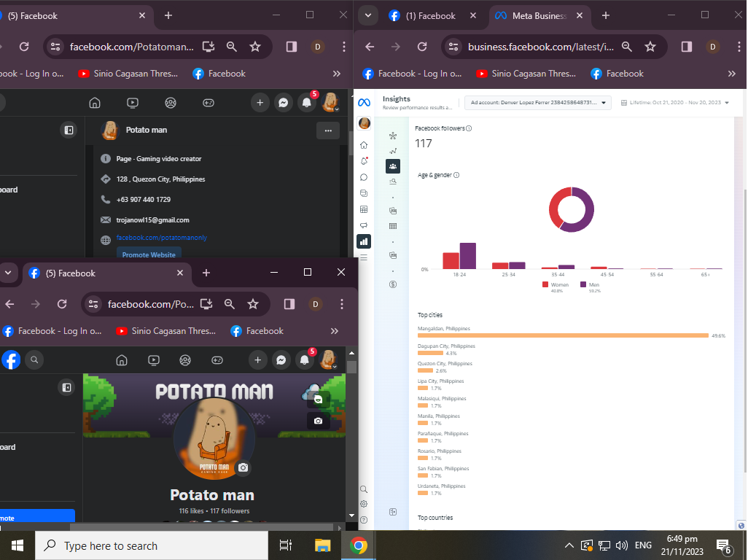Screen dimensions: 748x560
Task: Open Overview icon at top of Insights nav
Action: (x=393, y=136)
